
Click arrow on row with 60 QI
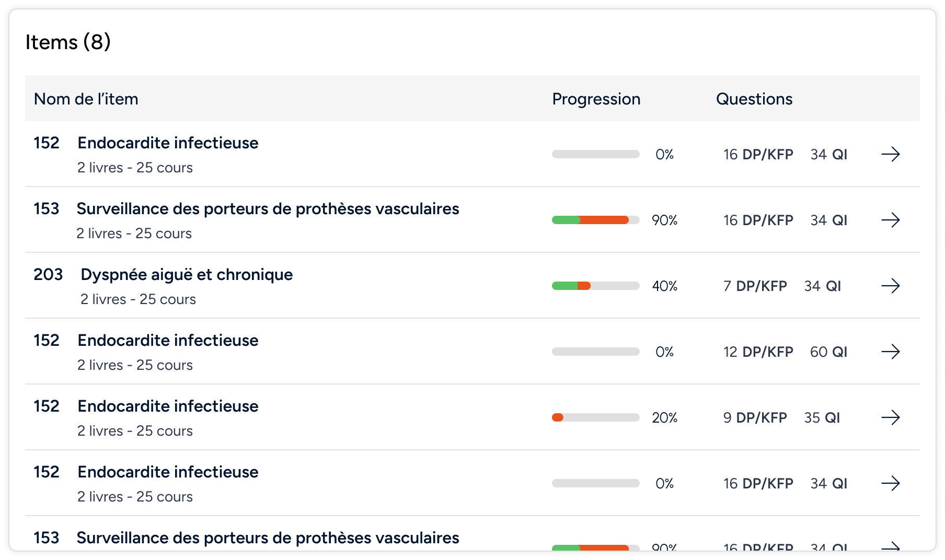click(x=890, y=352)
